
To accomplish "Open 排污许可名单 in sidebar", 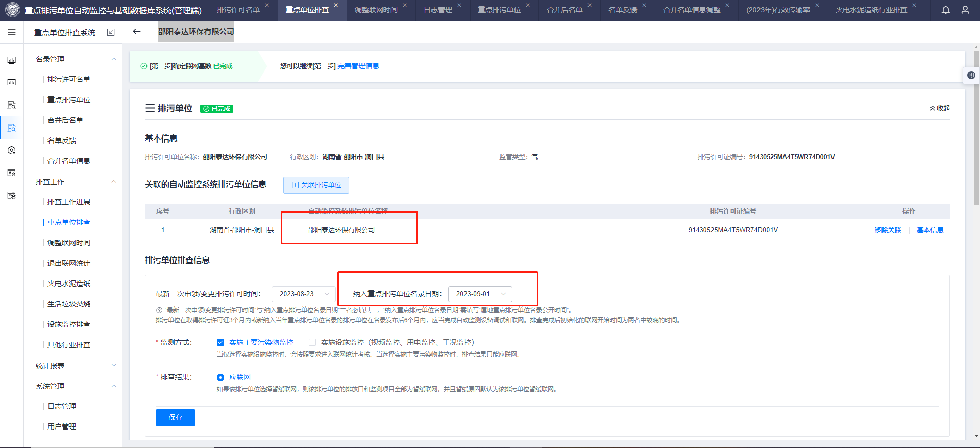I will click(69, 79).
